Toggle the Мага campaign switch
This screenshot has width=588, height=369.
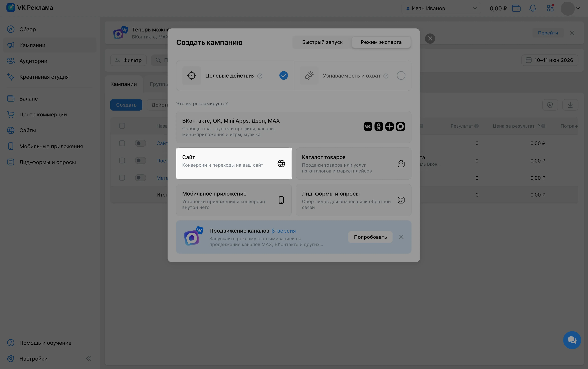(x=140, y=178)
